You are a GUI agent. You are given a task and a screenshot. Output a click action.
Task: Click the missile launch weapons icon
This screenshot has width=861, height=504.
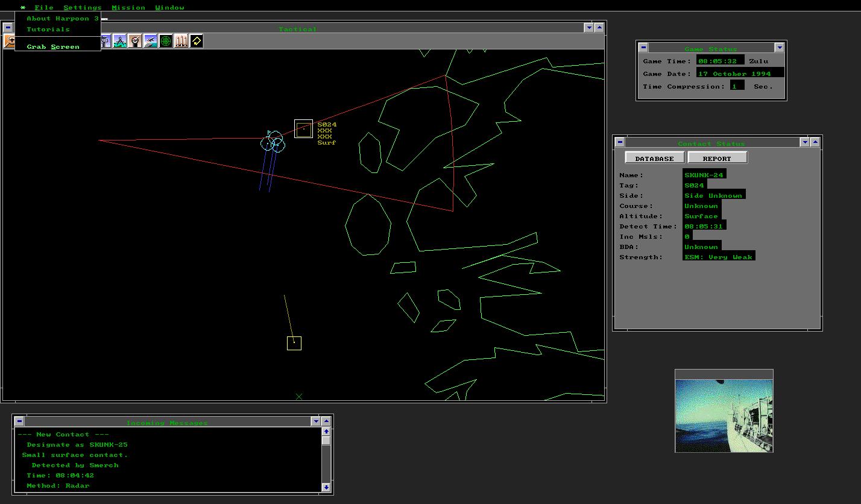[181, 41]
